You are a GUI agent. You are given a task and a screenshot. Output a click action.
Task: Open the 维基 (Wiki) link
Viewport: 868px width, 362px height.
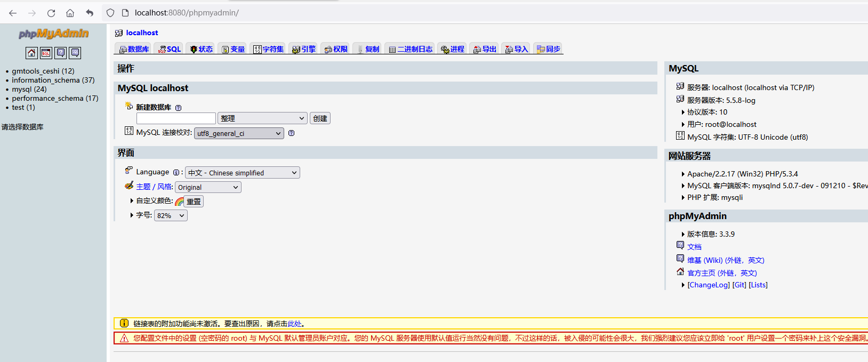726,260
